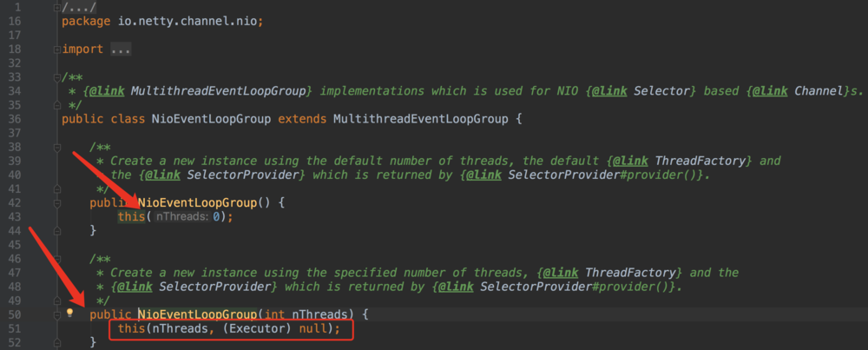The image size is (868, 350).
Task: Expand the collapsed import block
Action: point(56,50)
